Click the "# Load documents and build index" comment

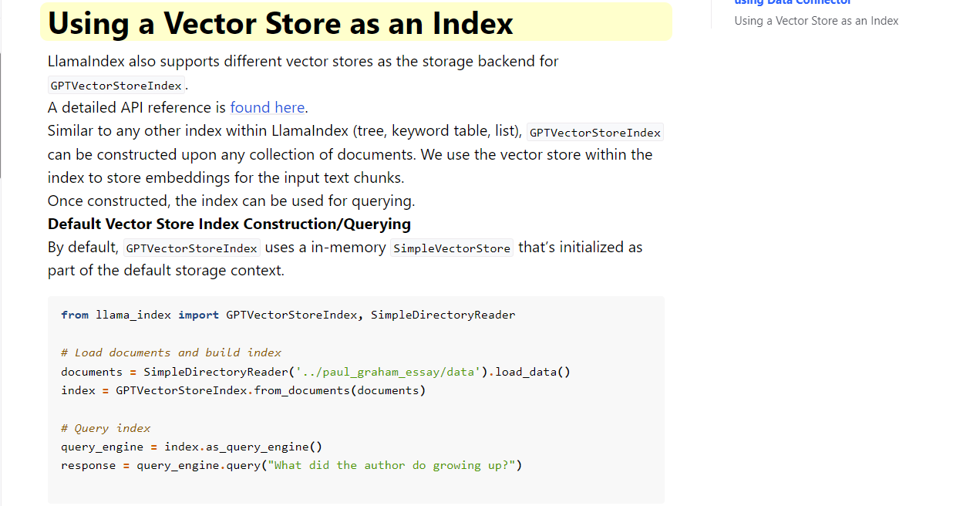171,353
